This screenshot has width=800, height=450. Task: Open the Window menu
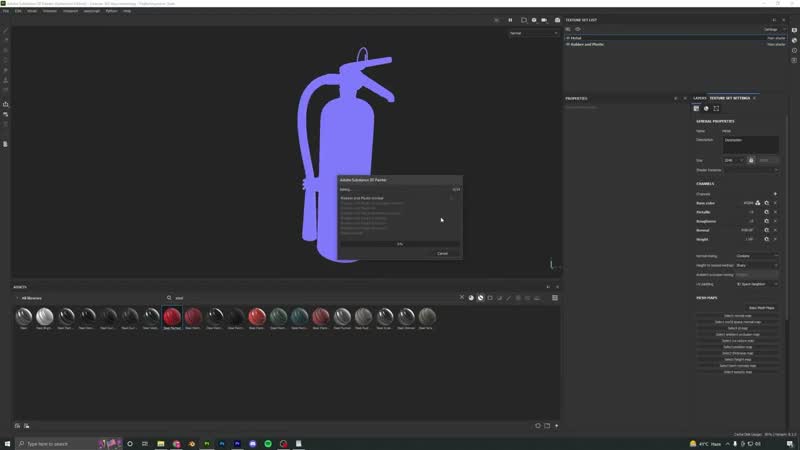49,11
